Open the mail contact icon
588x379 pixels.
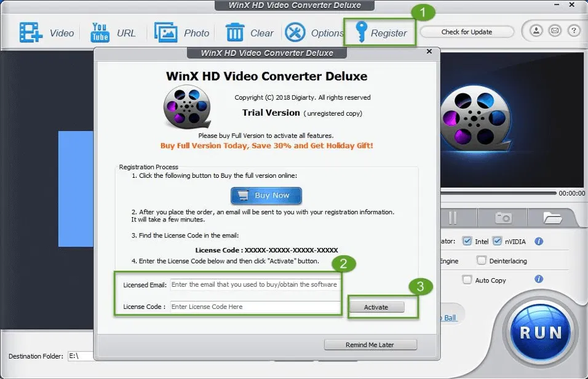[555, 31]
